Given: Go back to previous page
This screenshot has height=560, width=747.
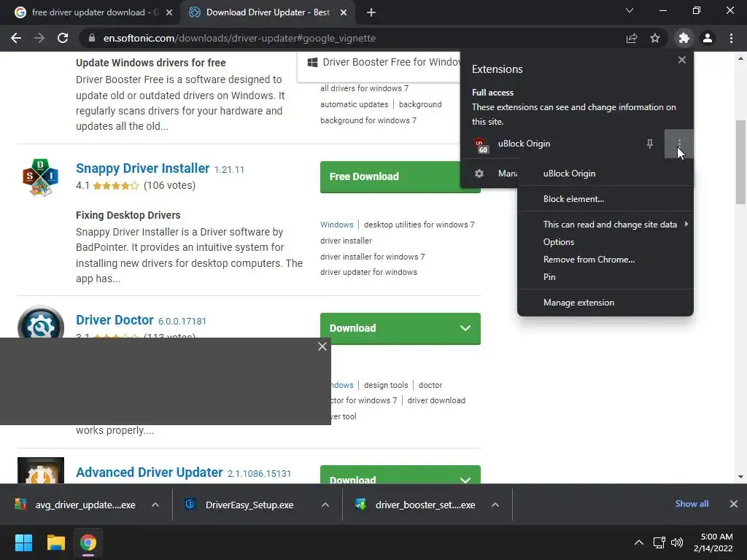Looking at the screenshot, I should click(16, 38).
